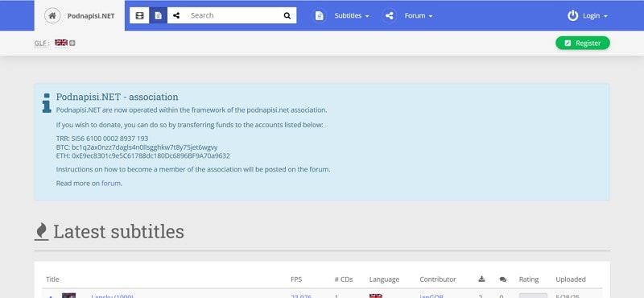This screenshot has width=644, height=298.
Task: Select the share search mode icon
Action: pos(176,15)
